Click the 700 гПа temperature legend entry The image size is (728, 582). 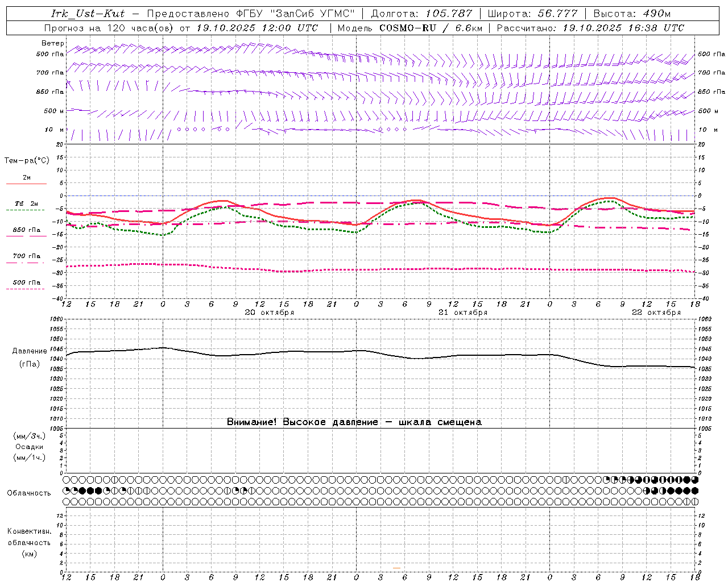(26, 256)
